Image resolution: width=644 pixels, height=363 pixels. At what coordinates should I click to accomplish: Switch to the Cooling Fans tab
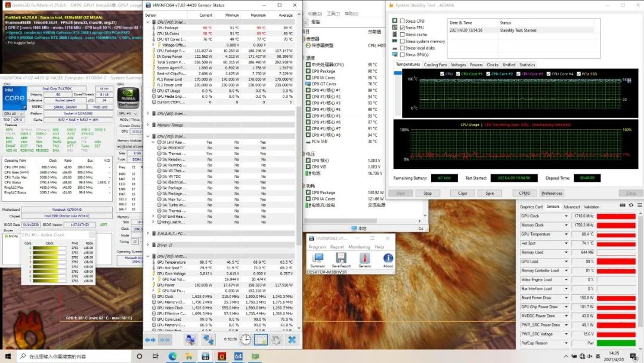(x=435, y=64)
